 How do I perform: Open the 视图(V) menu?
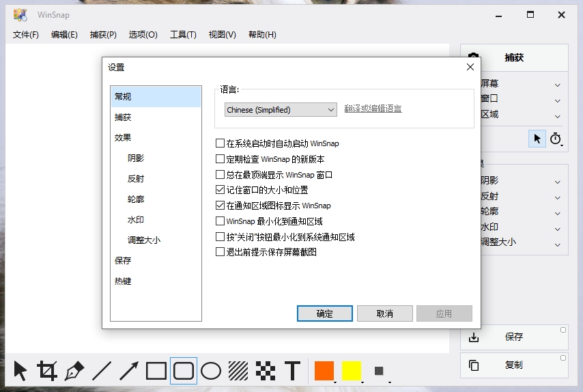(222, 35)
